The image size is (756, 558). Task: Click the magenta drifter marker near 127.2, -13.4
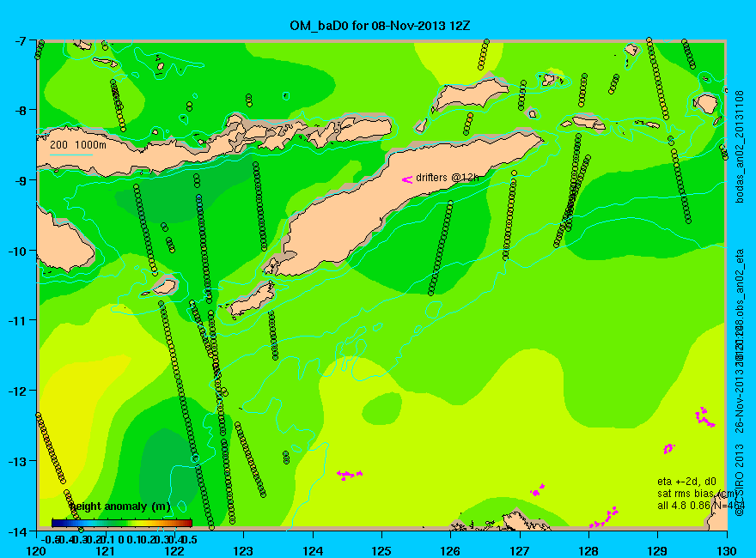click(537, 490)
